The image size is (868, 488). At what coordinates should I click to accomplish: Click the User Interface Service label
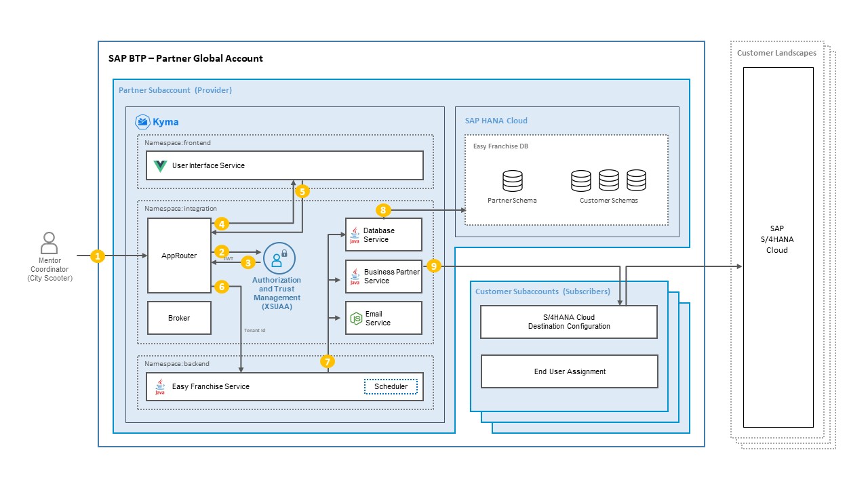[208, 165]
